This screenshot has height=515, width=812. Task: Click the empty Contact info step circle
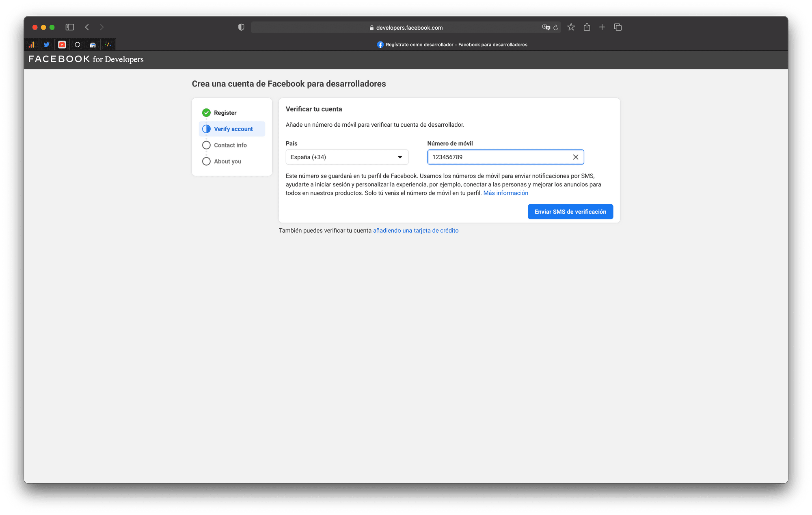click(x=206, y=145)
